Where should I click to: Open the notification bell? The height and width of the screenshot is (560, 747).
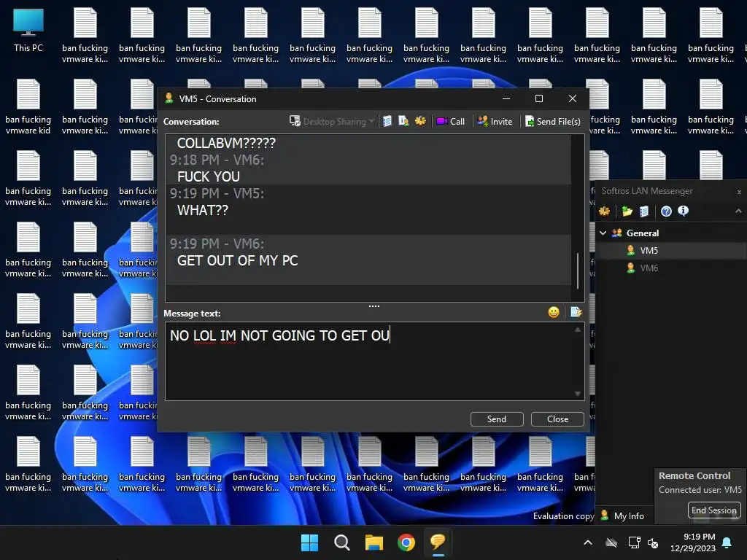tap(727, 542)
